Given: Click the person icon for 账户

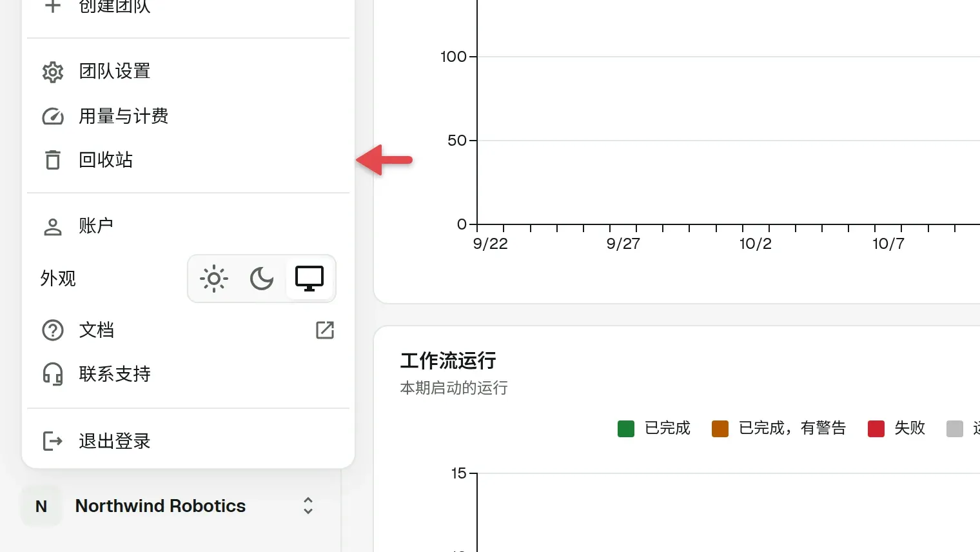Looking at the screenshot, I should click(53, 226).
